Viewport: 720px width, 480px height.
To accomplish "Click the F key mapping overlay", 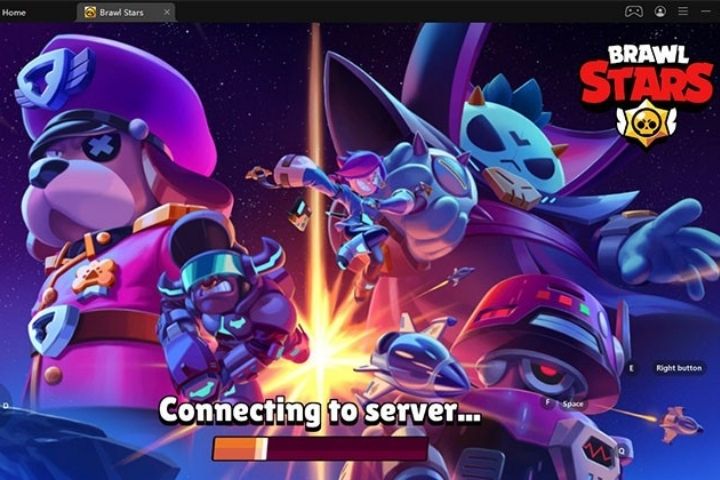I will (547, 403).
